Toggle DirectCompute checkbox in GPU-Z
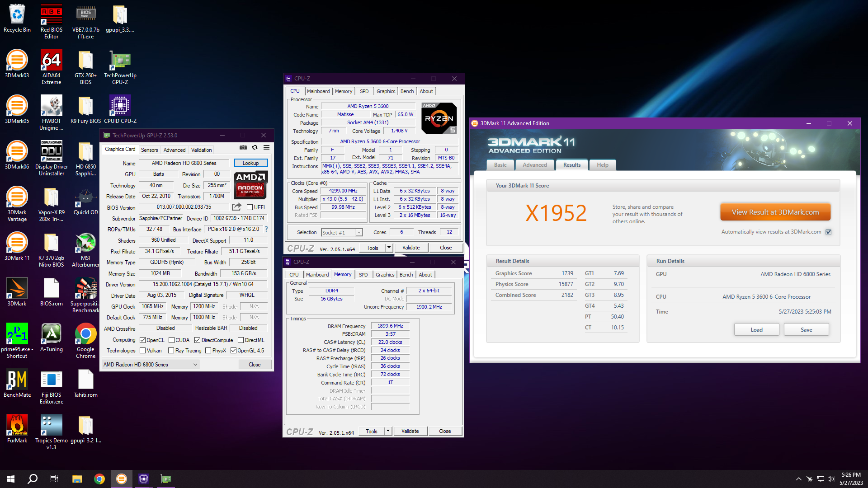 pos(197,340)
